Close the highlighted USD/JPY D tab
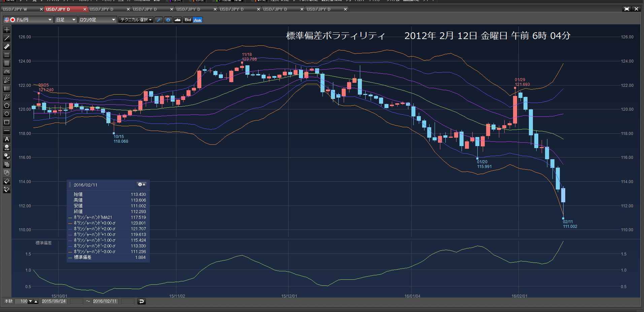The width and height of the screenshot is (644, 312). pyautogui.click(x=85, y=9)
